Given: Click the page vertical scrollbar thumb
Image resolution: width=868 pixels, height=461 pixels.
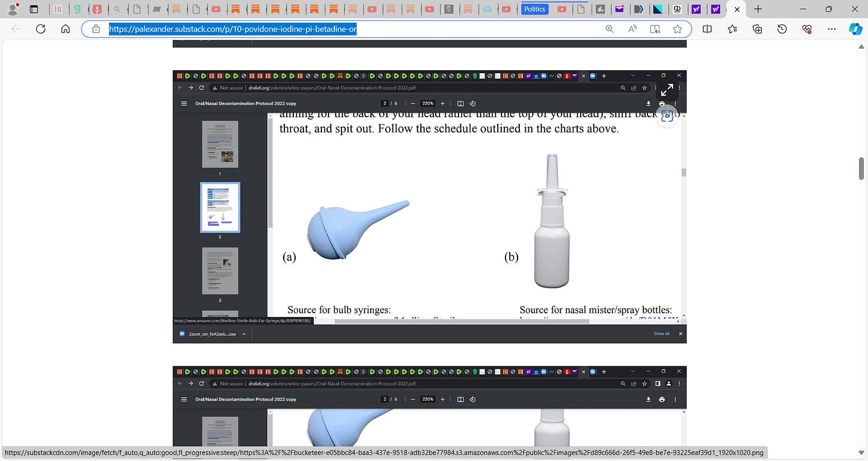Looking at the screenshot, I should point(861,169).
